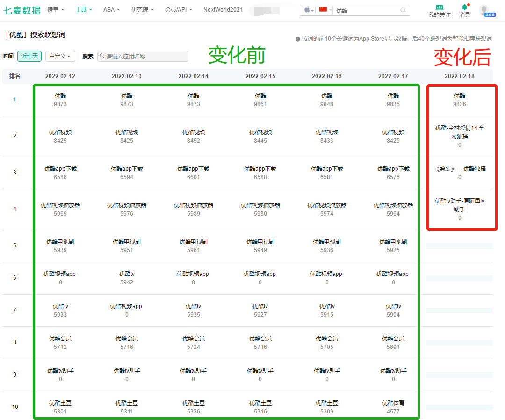Click the user avatar

(485, 10)
